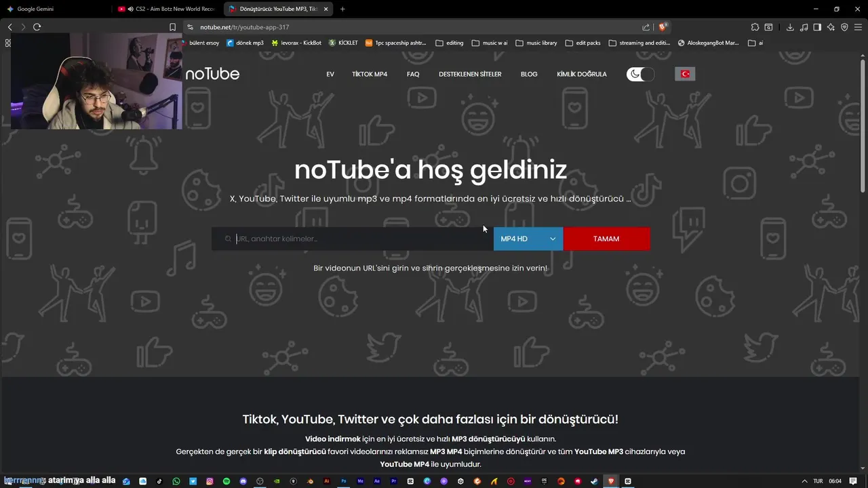Expand the music library bookmarks folder

(x=536, y=43)
